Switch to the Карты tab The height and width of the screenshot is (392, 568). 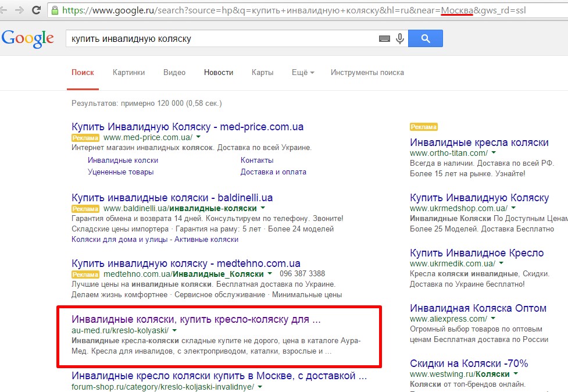262,73
